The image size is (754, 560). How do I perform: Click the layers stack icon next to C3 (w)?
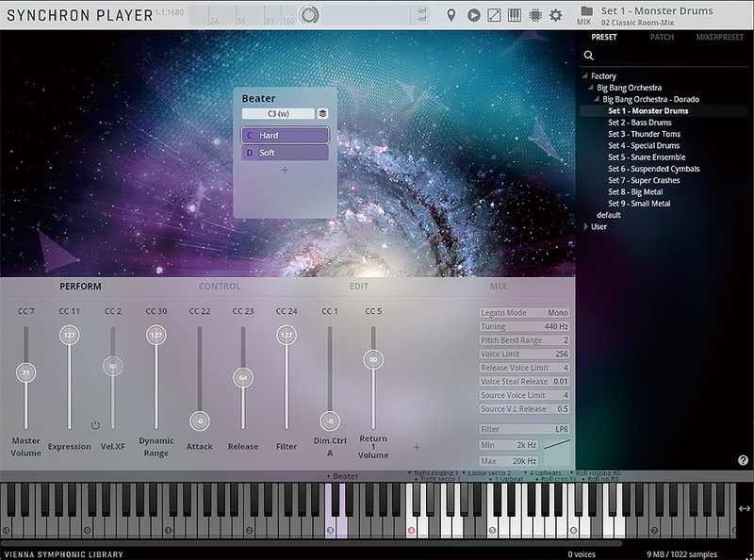[322, 113]
